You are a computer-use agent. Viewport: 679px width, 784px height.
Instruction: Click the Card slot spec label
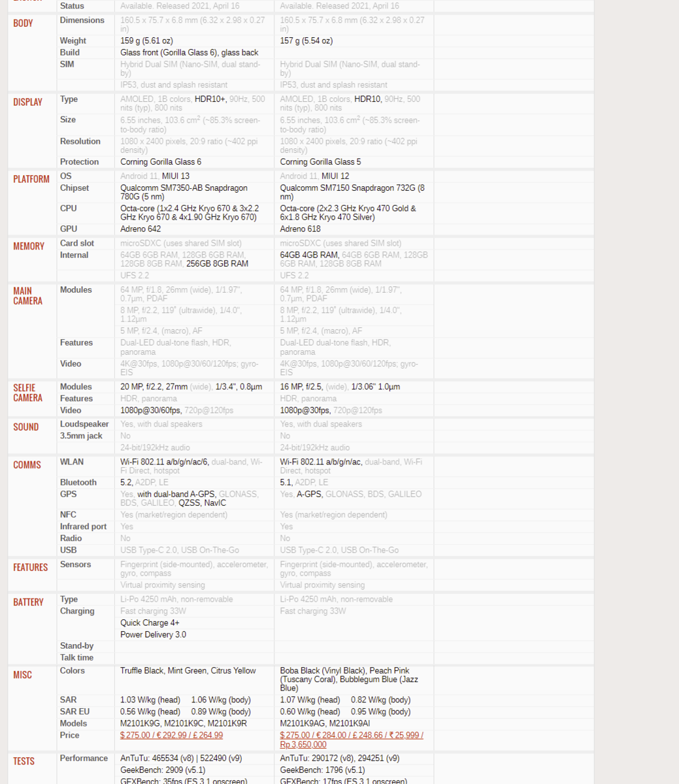point(77,243)
